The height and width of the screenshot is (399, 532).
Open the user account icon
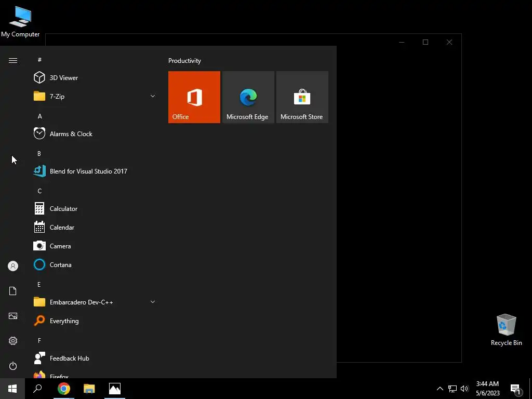[13, 266]
